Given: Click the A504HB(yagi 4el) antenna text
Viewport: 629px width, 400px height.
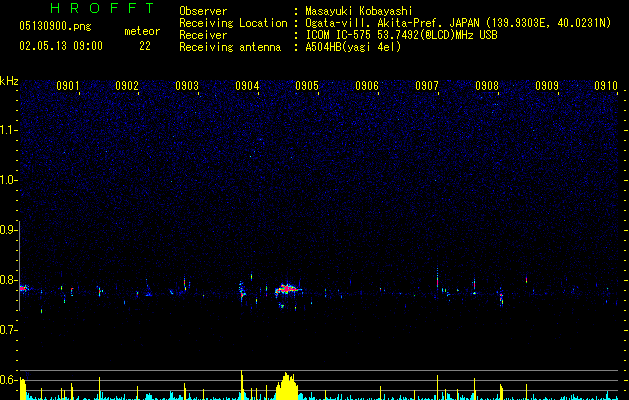Looking at the screenshot, I should coord(353,47).
